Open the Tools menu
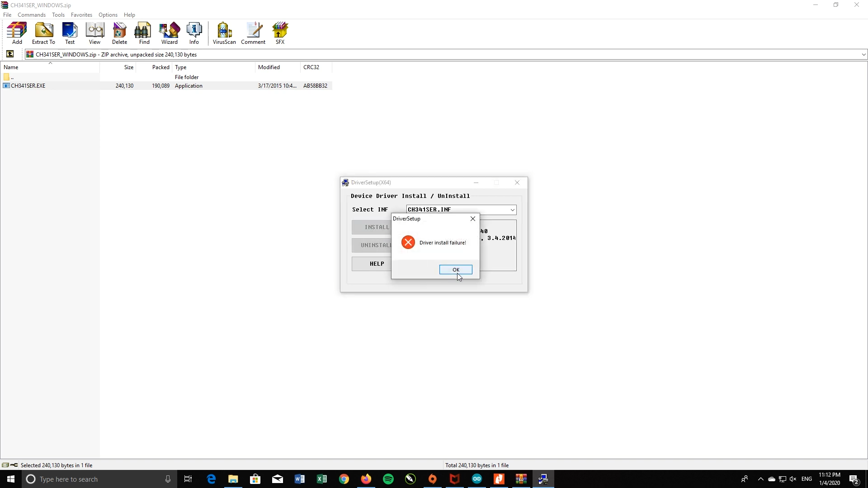 (x=58, y=15)
